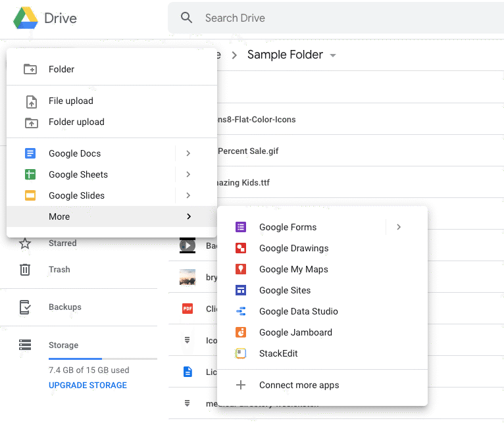Click the plus icon for connecting apps
Viewport: 504px width, 425px height.
[241, 385]
